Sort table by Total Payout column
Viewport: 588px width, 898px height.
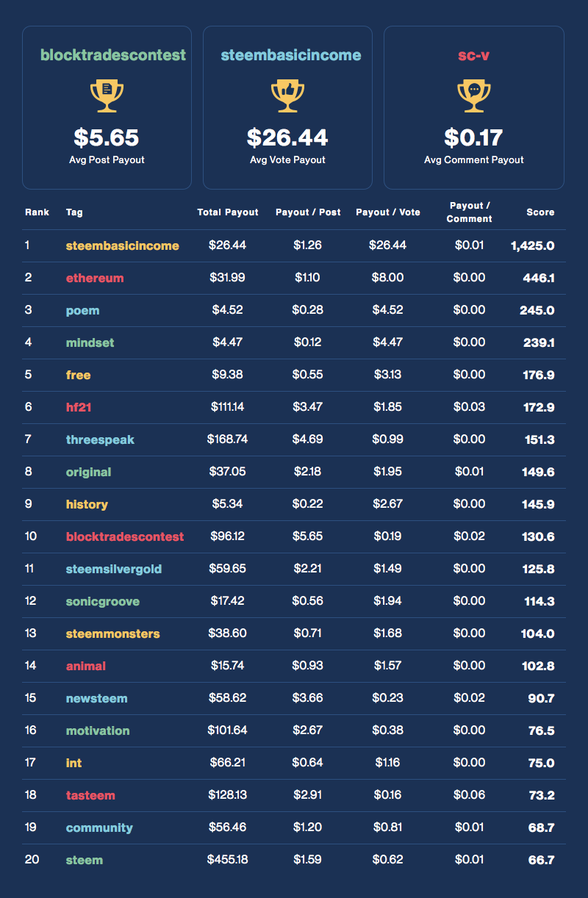228,212
